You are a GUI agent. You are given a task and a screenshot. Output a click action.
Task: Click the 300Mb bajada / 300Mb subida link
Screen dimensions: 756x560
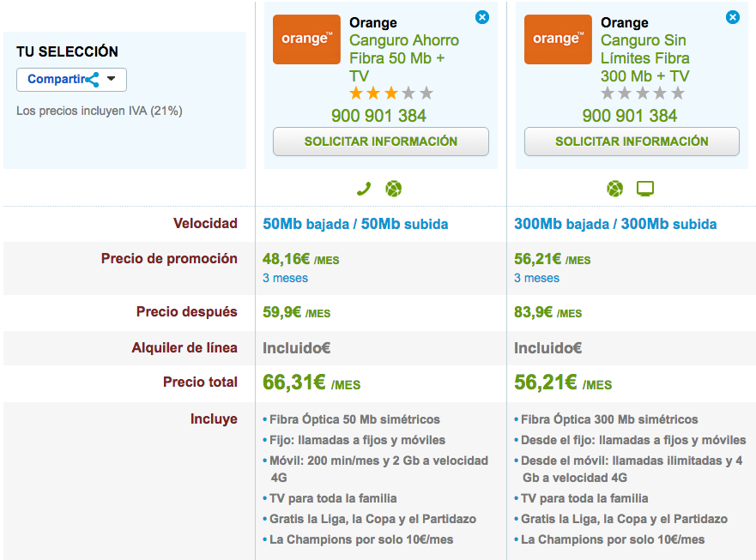[x=615, y=224]
